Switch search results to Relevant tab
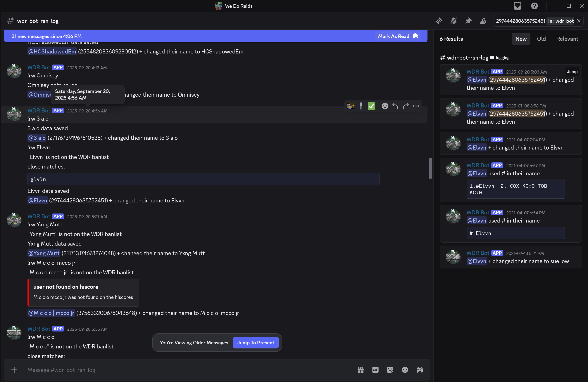This screenshot has width=588, height=382. 567,39
